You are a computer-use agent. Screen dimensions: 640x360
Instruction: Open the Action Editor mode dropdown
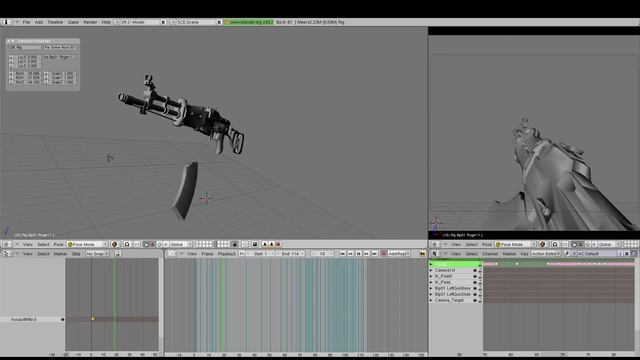[547, 253]
